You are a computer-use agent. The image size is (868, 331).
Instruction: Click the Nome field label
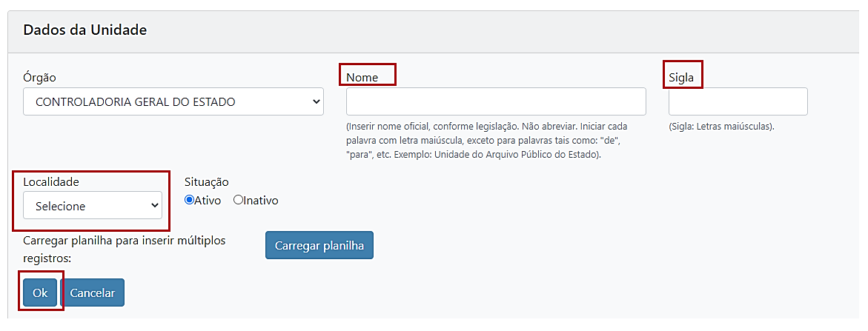[362, 77]
